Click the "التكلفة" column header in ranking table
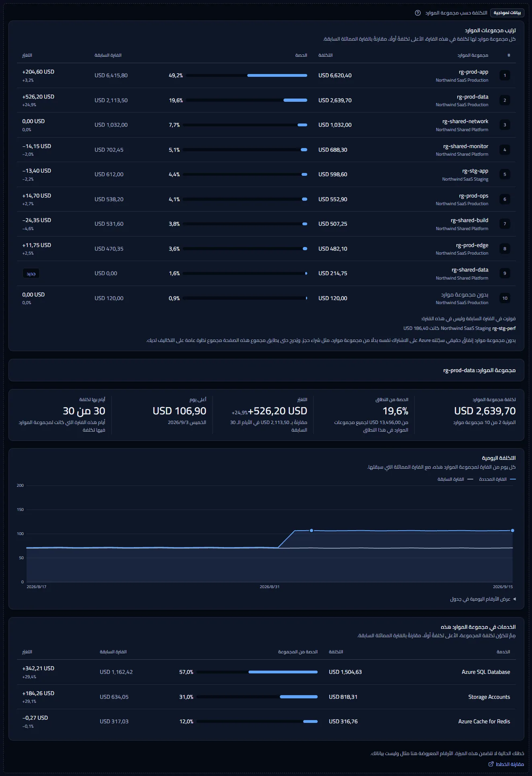 click(x=325, y=55)
